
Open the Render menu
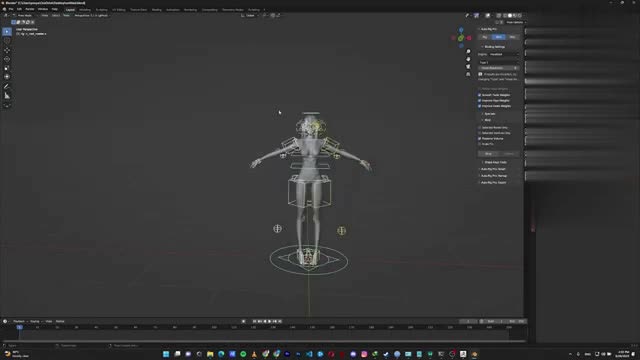[x=30, y=9]
